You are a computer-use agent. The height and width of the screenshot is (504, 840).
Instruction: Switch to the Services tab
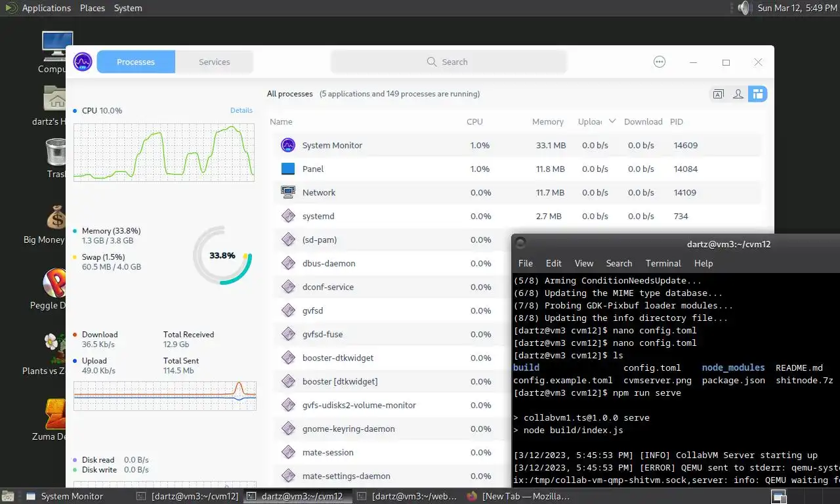pyautogui.click(x=215, y=62)
